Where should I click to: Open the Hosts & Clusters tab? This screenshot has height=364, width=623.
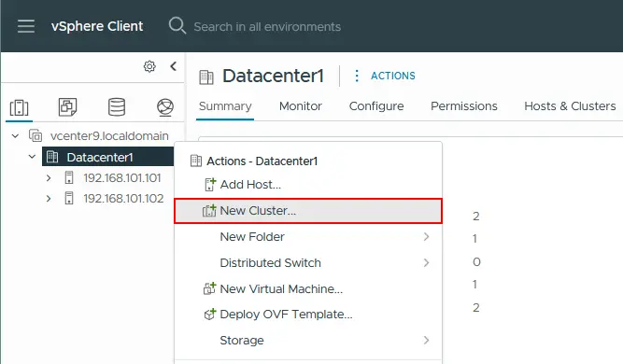(570, 106)
